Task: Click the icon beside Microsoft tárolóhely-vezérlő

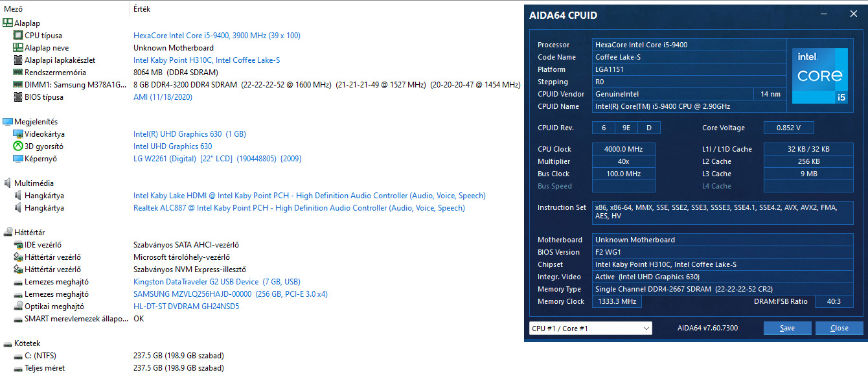Action: tap(18, 257)
